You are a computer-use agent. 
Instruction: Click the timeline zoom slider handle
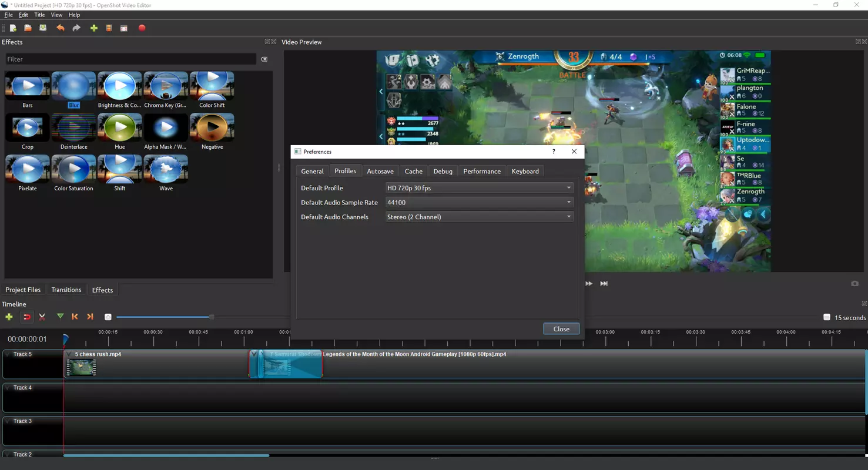(212, 317)
